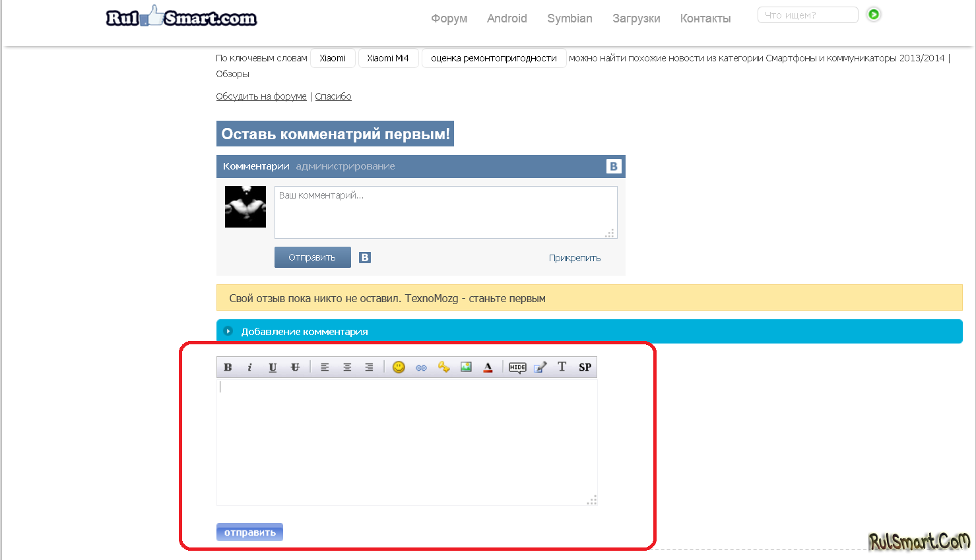Insert an image into the comment

click(466, 367)
